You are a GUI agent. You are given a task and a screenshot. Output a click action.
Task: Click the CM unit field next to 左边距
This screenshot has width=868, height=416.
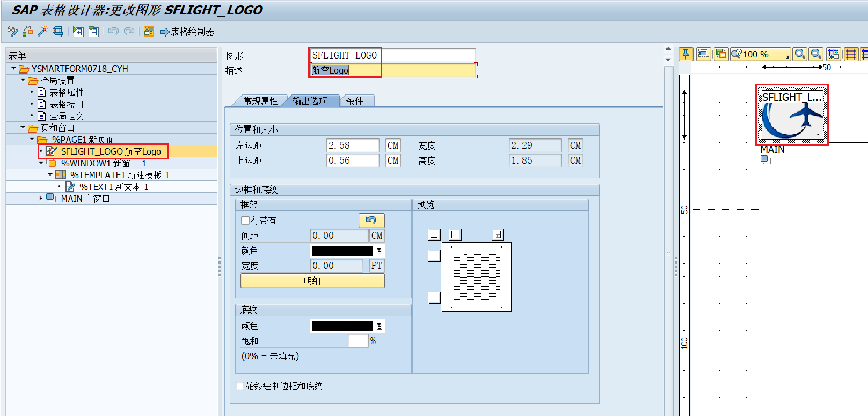click(x=393, y=145)
